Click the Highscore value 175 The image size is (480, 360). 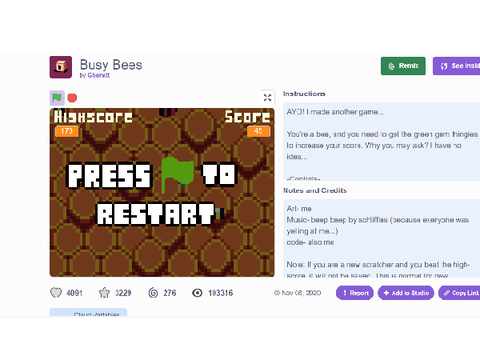(x=67, y=131)
